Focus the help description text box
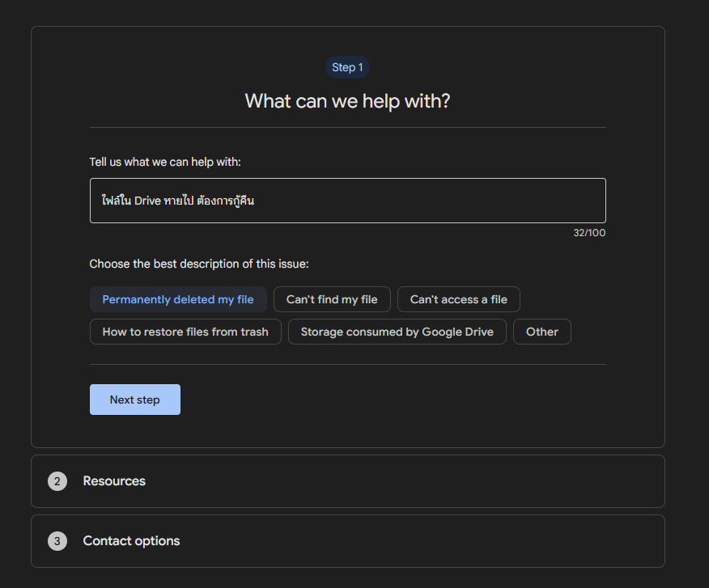 point(348,201)
